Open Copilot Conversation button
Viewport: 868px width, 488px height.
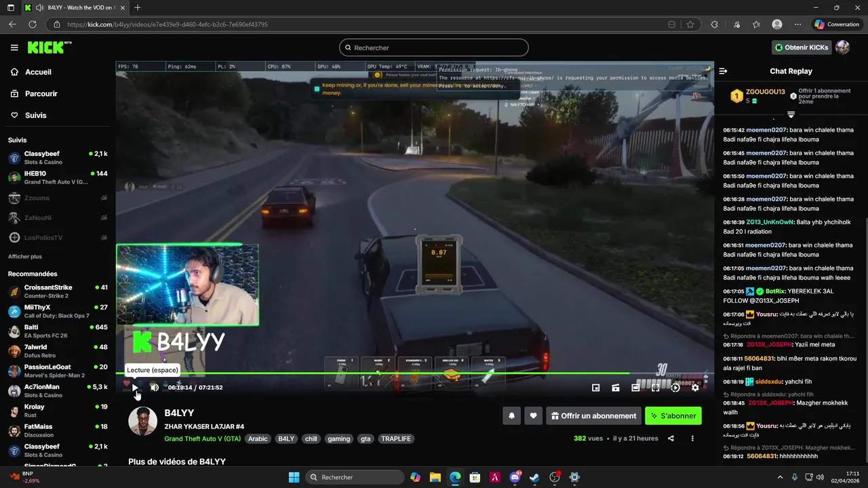tap(837, 24)
